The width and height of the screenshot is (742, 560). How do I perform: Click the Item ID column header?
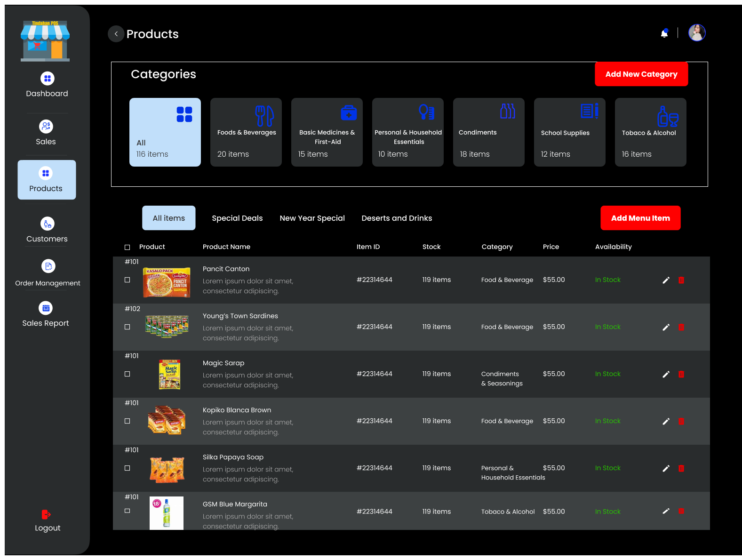click(x=368, y=247)
